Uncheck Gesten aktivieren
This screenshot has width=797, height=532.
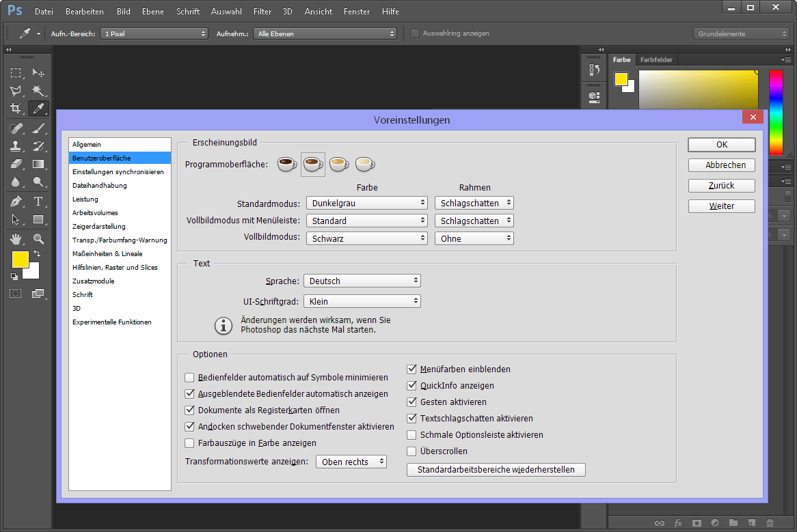coord(411,402)
